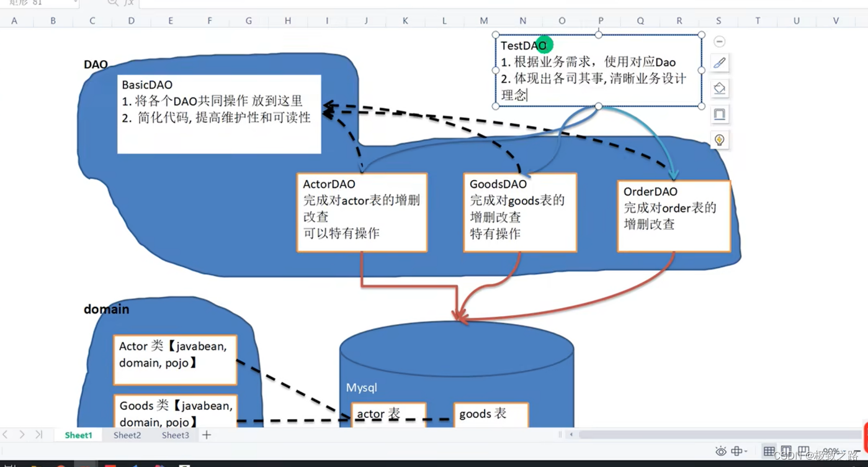Select column A header
This screenshot has height=467, width=868.
pyautogui.click(x=14, y=21)
